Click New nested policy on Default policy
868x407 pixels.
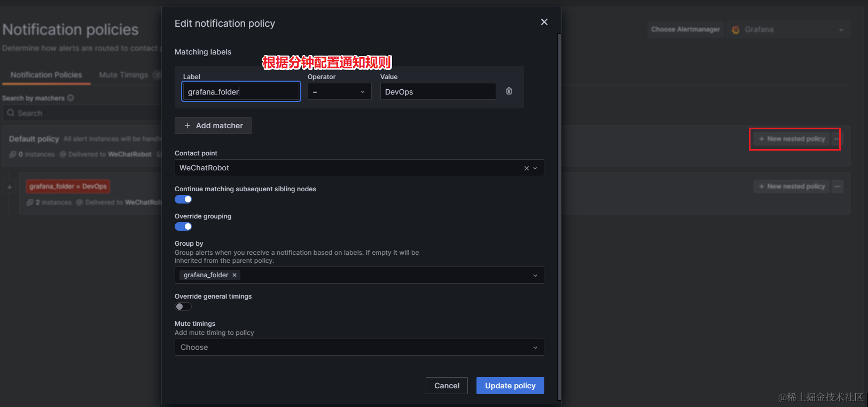click(x=792, y=139)
